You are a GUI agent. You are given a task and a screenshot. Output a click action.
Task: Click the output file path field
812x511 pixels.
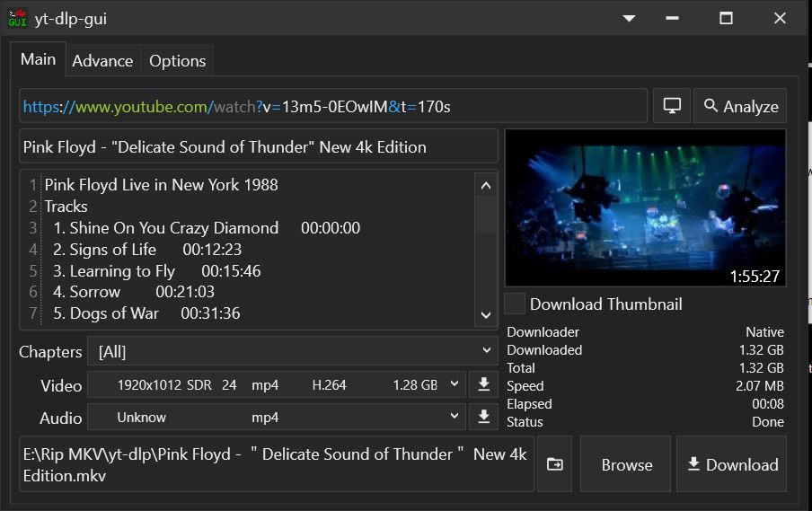[277, 464]
